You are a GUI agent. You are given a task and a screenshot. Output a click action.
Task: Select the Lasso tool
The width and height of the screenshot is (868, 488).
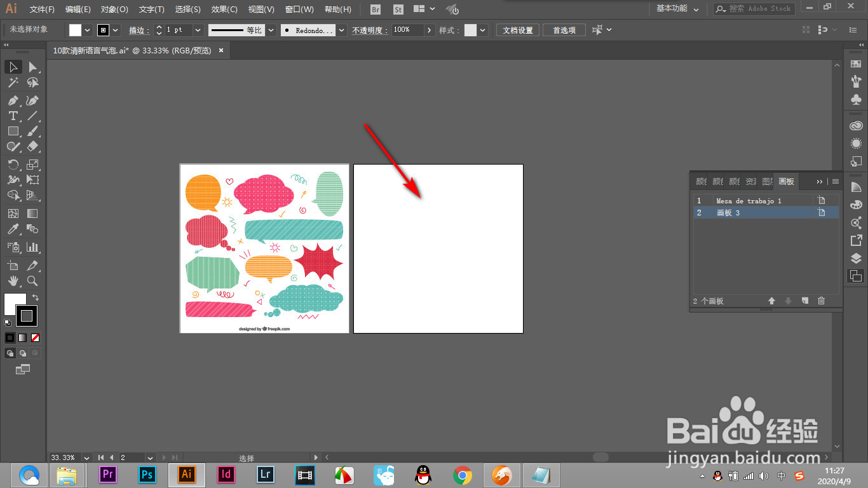click(32, 83)
